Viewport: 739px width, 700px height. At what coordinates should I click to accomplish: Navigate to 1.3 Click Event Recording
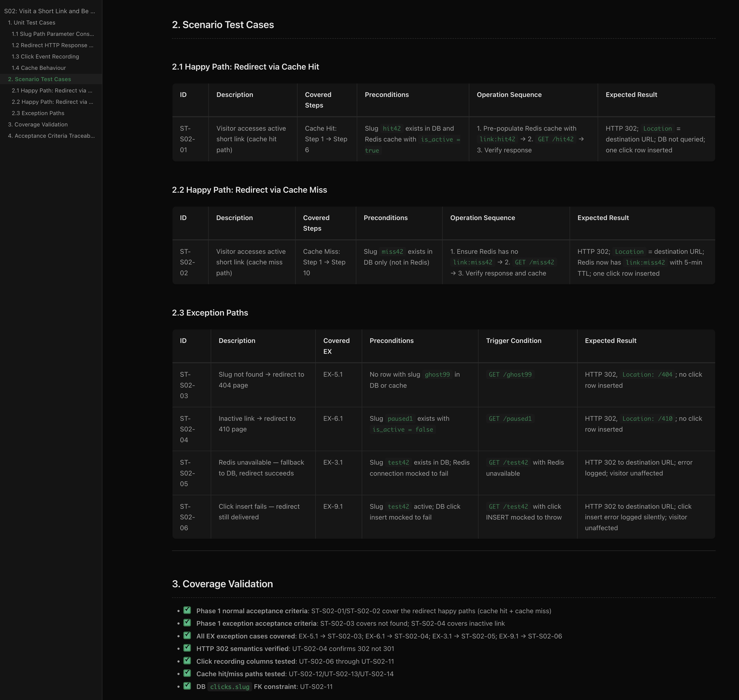45,57
